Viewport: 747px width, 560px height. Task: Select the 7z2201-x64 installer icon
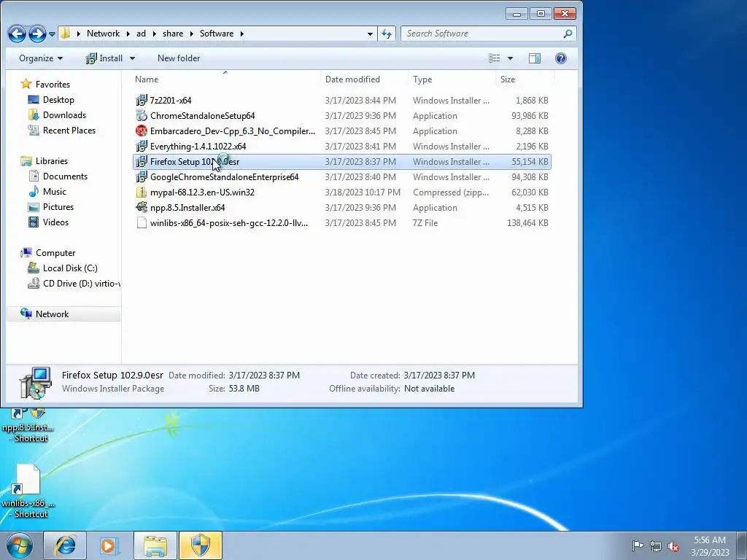pyautogui.click(x=142, y=101)
